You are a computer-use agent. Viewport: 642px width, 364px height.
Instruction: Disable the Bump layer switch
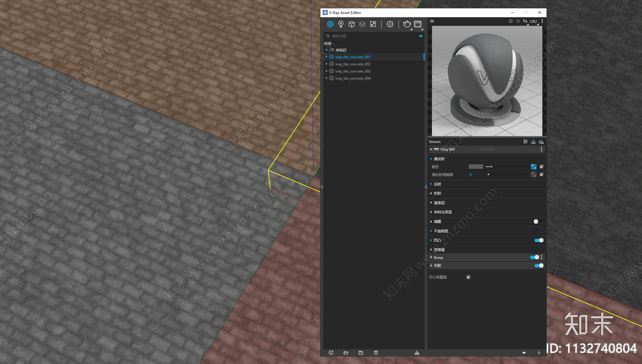click(x=534, y=257)
